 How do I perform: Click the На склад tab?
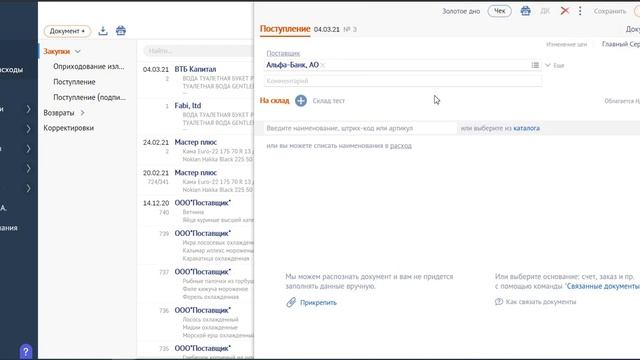(x=275, y=100)
